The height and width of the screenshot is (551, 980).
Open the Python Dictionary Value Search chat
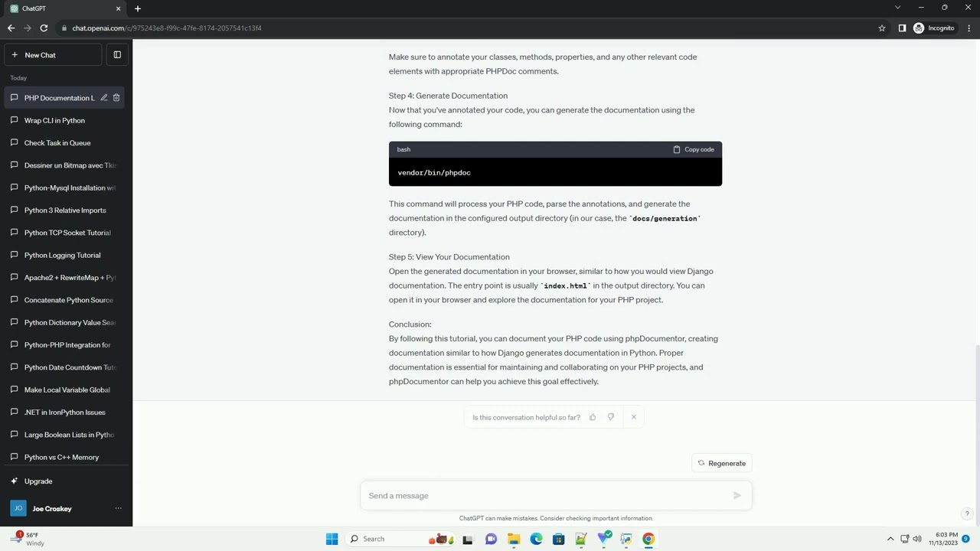tap(64, 322)
